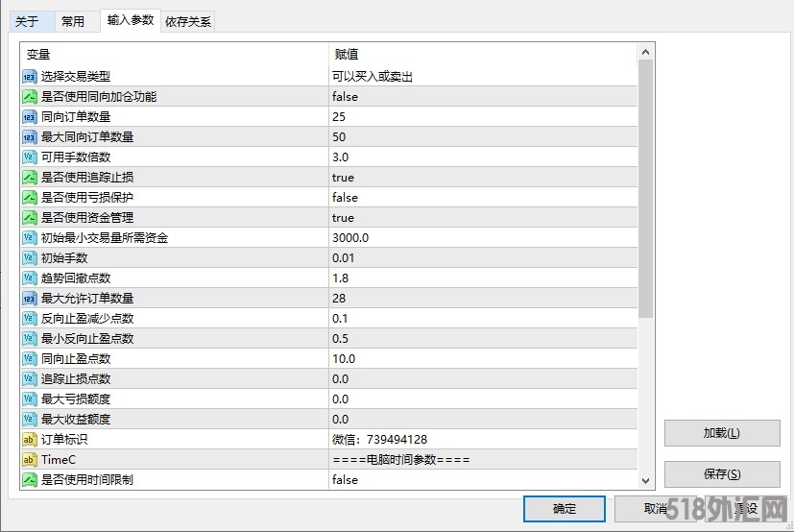Select the TimeC variable name
794x532 pixels.
pos(59,460)
